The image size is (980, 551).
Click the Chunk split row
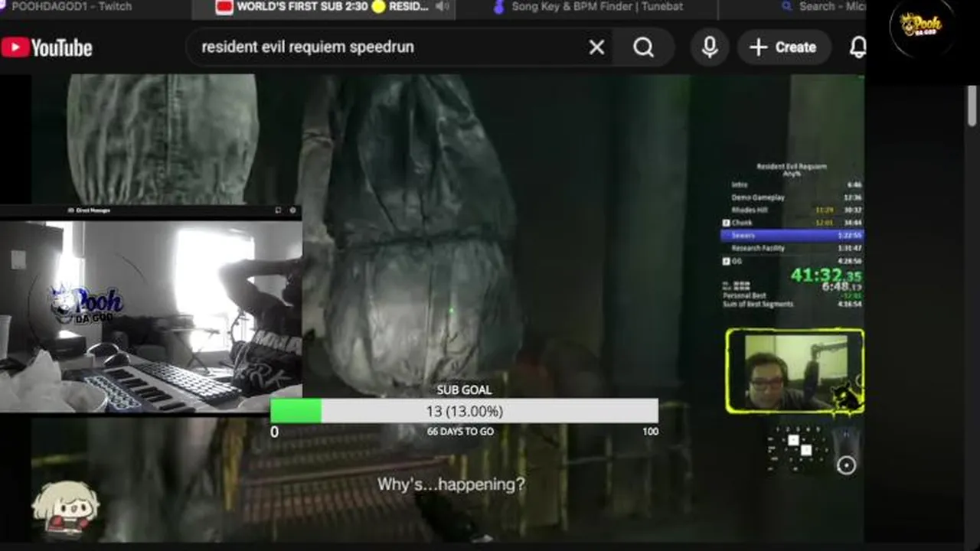pyautogui.click(x=792, y=223)
